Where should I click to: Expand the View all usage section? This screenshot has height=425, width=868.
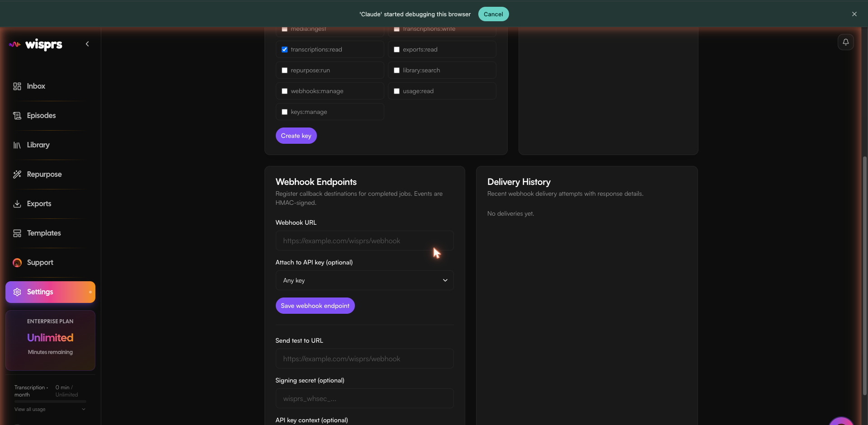83,409
